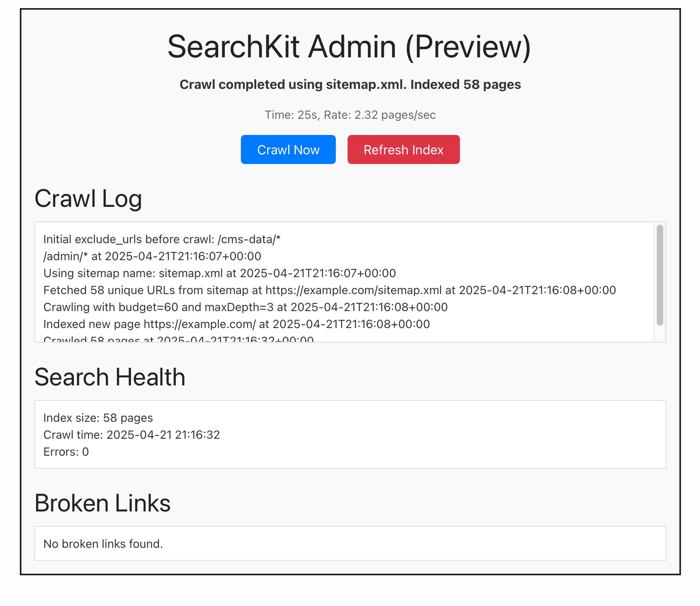Click the crawl completed status message
The width and height of the screenshot is (700, 606).
(x=350, y=84)
